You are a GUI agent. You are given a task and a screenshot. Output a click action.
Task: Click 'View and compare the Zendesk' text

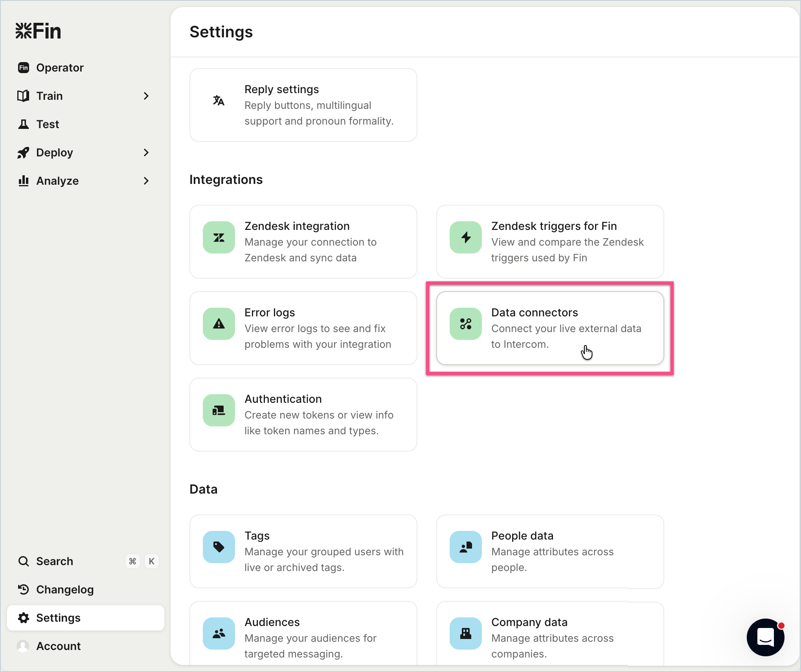pyautogui.click(x=568, y=242)
